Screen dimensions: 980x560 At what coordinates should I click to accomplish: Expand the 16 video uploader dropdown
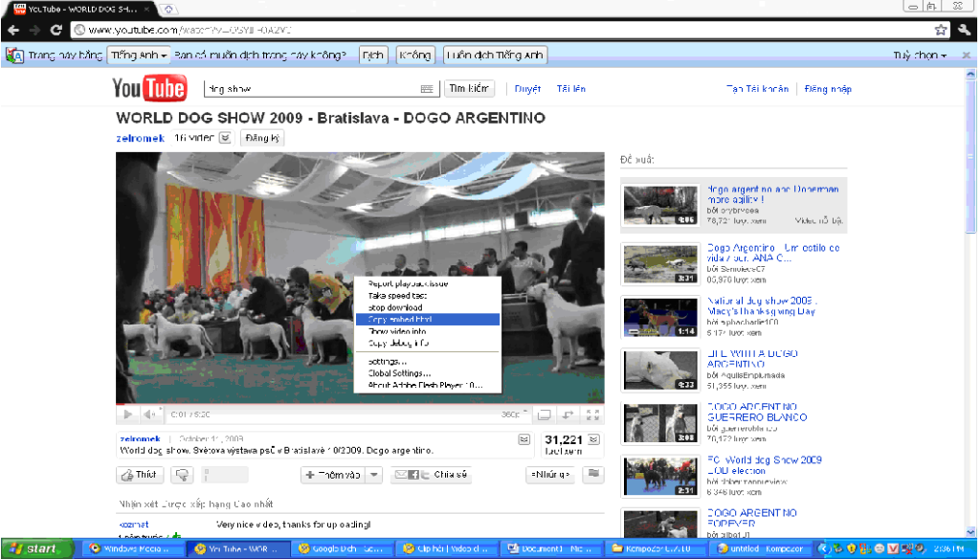(226, 138)
